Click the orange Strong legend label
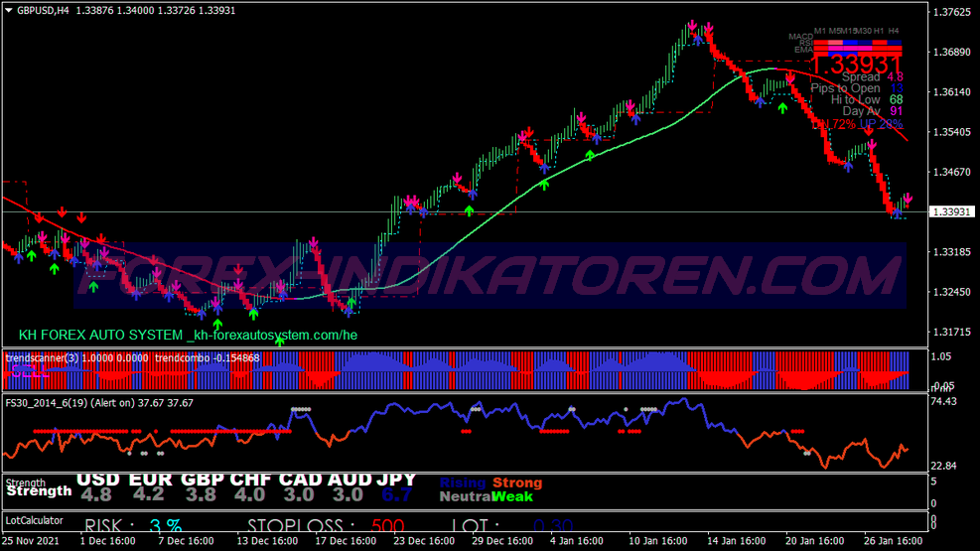Screen dimensions: 980x551 click(x=517, y=482)
